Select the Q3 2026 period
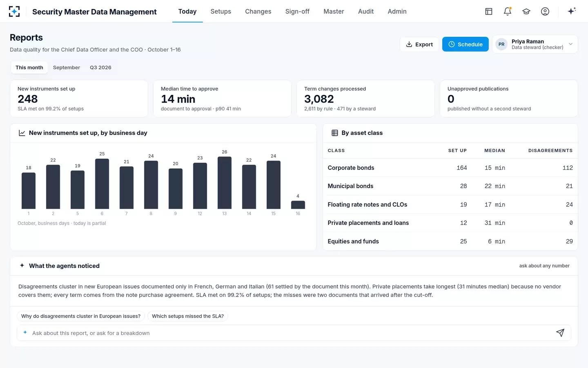 (x=100, y=67)
